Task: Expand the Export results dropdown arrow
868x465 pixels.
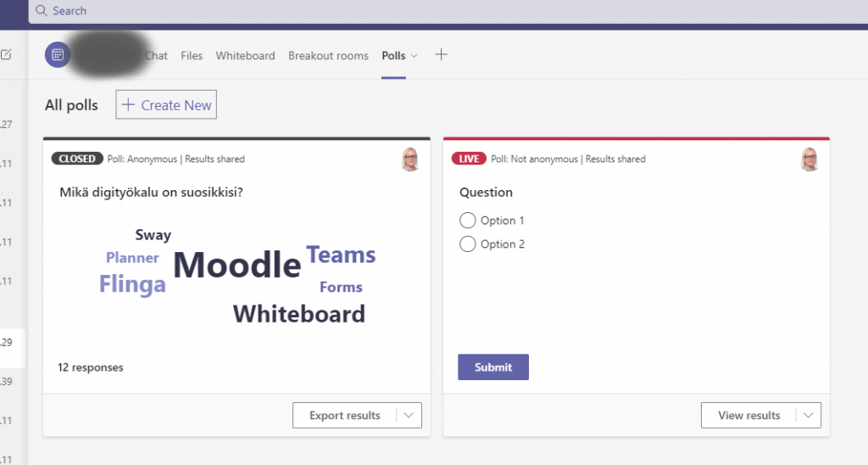Action: tap(409, 416)
